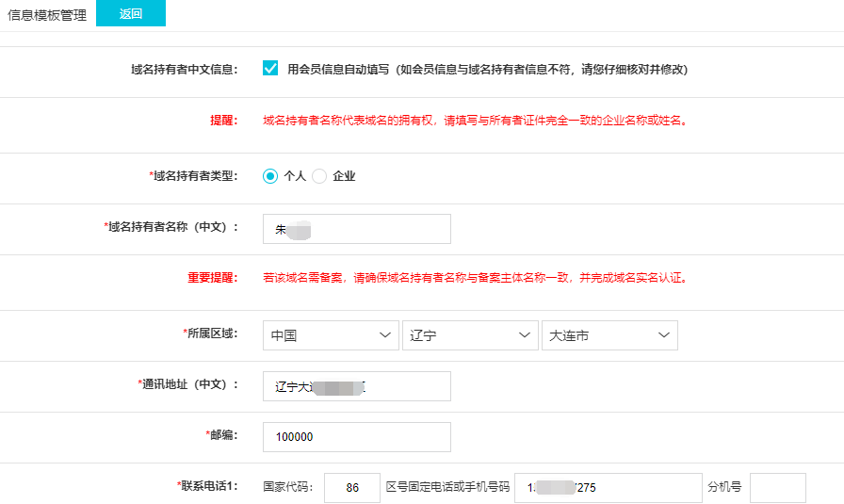Open the 中国 country dropdown
The height and width of the screenshot is (504, 844).
click(331, 335)
